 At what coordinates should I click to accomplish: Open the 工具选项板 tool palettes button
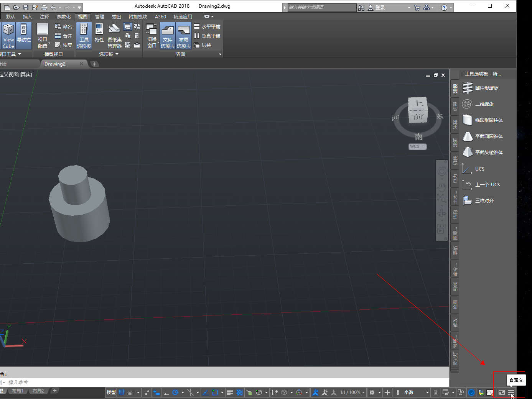click(x=84, y=35)
